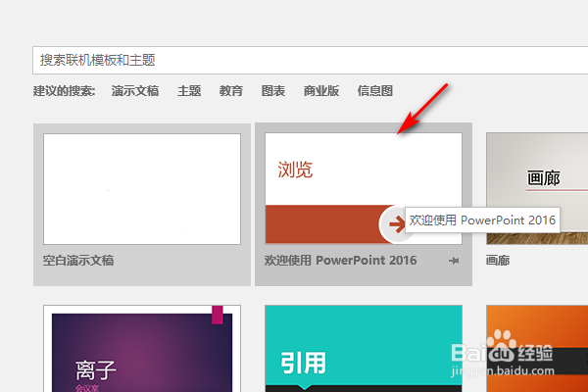Click the 欢迎使用 PowerPoint 2016 caption text

coord(340,261)
